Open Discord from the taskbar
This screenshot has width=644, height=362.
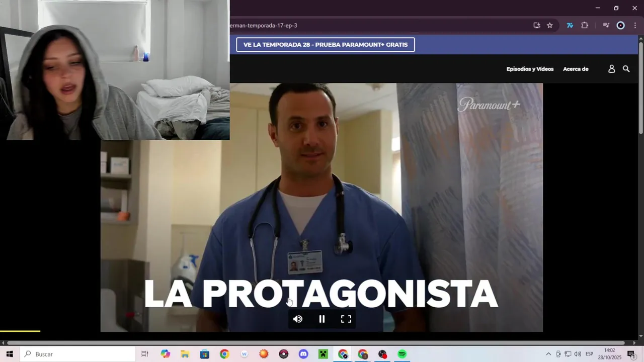(x=303, y=354)
